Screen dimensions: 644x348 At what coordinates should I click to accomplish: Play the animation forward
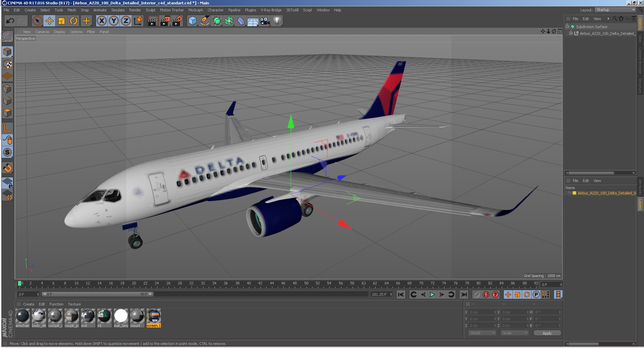click(432, 294)
